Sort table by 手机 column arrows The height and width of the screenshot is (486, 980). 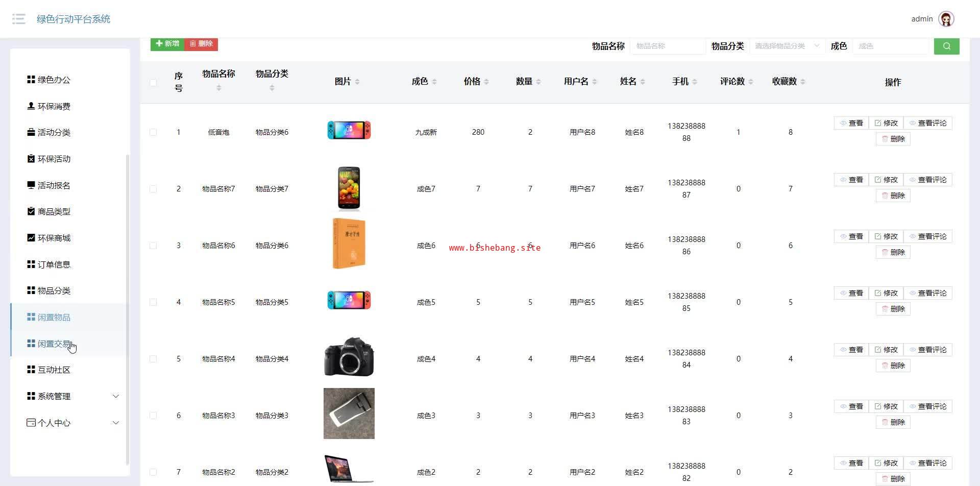[x=695, y=82]
